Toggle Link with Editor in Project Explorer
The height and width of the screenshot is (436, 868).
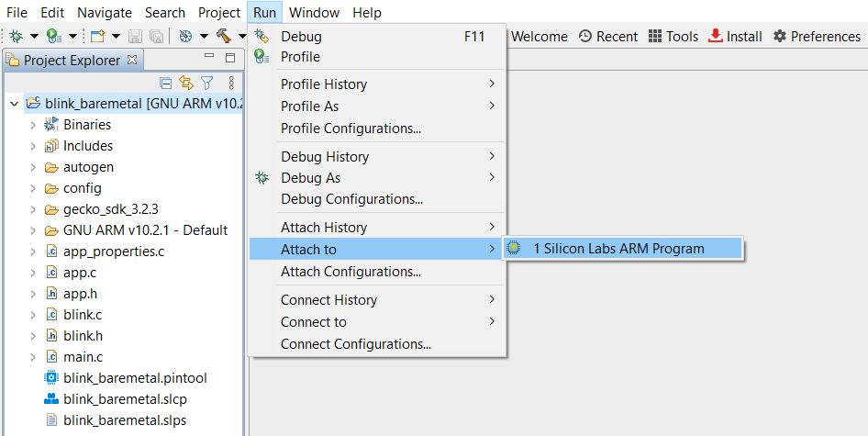tap(186, 83)
